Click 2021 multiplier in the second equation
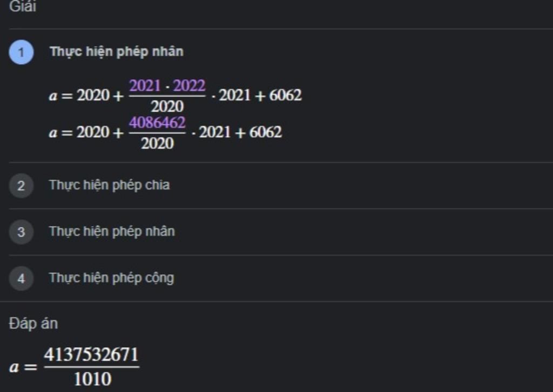The width and height of the screenshot is (553, 392). point(215,132)
